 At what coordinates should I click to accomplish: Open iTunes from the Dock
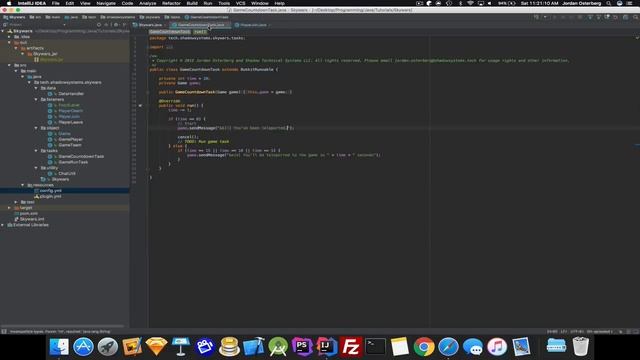click(x=497, y=347)
